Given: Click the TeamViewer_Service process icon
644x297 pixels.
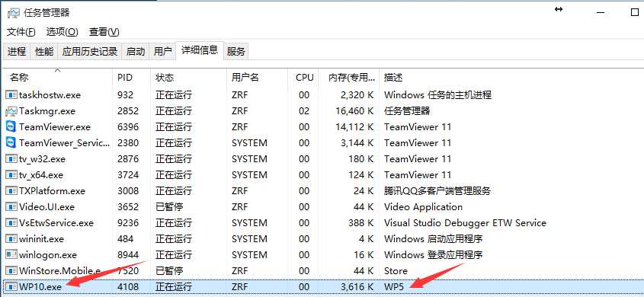Looking at the screenshot, I should (11, 143).
